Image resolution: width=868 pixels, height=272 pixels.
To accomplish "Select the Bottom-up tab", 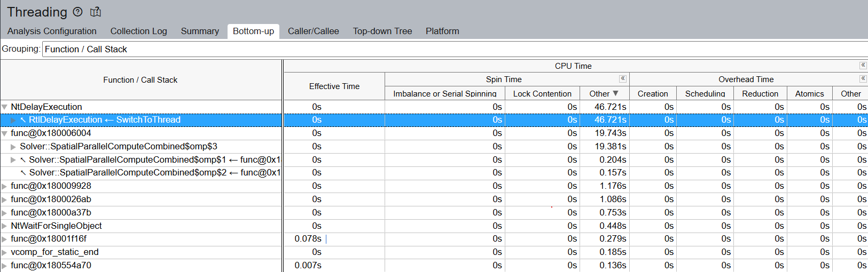I will coord(253,31).
